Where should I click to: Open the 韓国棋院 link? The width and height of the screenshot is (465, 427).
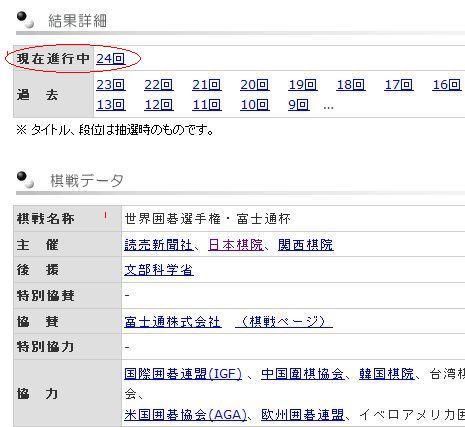387,374
